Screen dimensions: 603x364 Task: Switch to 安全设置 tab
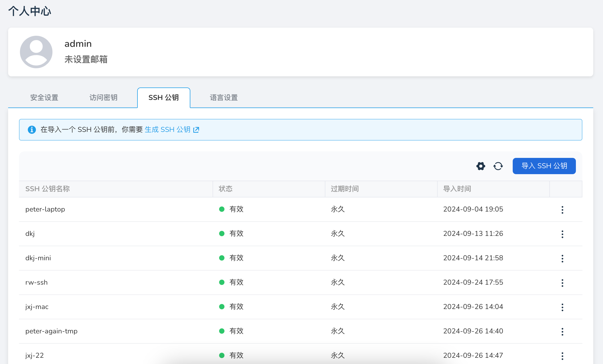point(44,97)
